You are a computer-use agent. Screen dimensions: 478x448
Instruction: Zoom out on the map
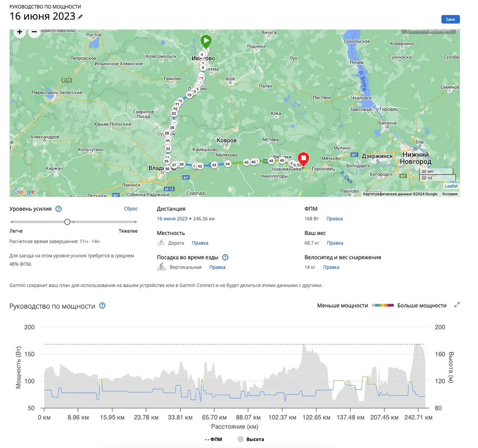pyautogui.click(x=34, y=32)
